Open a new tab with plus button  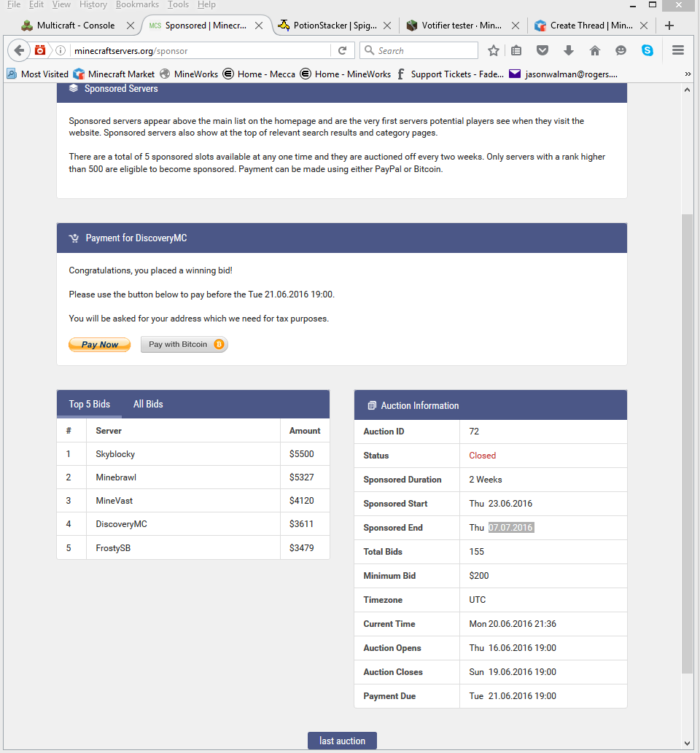(x=669, y=26)
